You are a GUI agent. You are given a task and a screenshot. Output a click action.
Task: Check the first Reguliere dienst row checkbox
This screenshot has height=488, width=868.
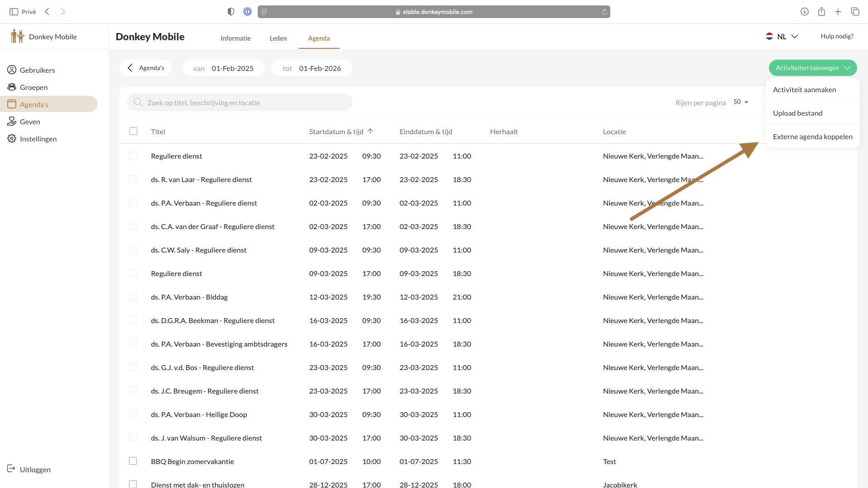pyautogui.click(x=133, y=155)
